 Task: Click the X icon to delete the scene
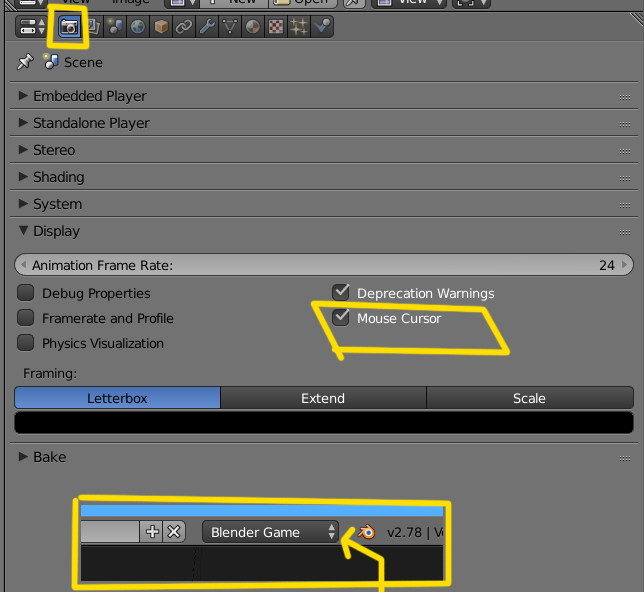pyautogui.click(x=174, y=532)
